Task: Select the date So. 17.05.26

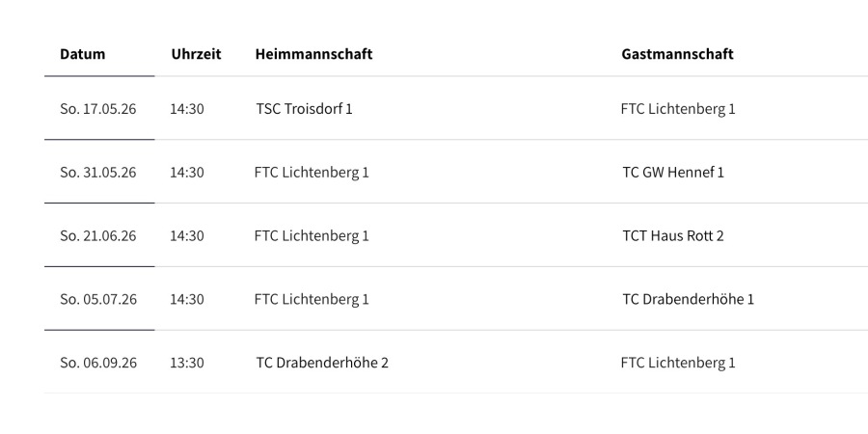Action: pos(98,109)
